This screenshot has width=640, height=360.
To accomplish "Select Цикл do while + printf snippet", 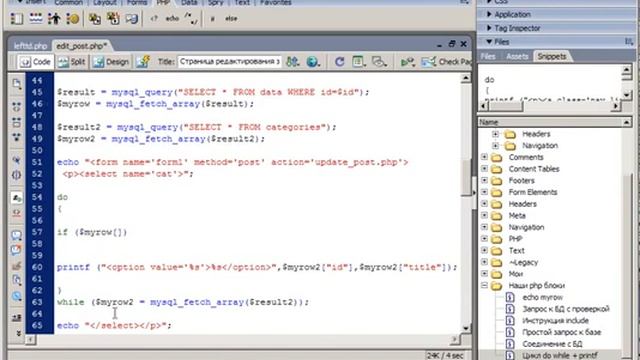I will click(560, 356).
